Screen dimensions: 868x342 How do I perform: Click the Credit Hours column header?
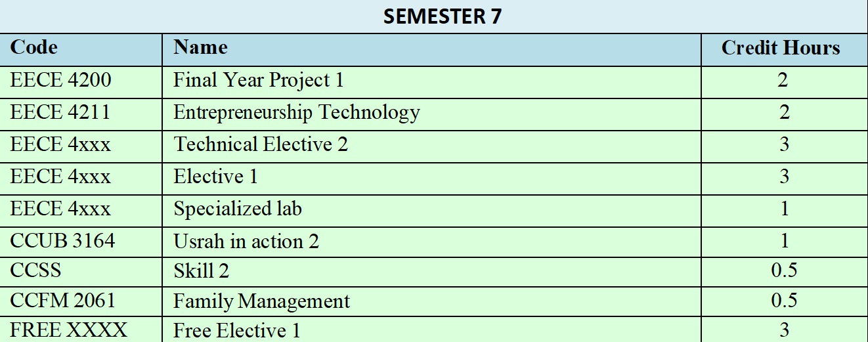[780, 48]
